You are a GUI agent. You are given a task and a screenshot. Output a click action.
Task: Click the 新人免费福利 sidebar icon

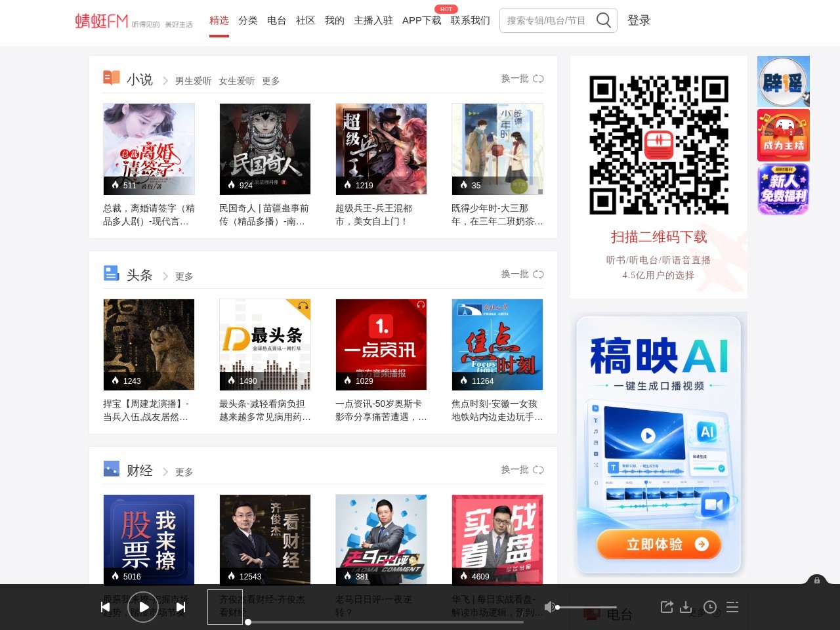point(784,189)
